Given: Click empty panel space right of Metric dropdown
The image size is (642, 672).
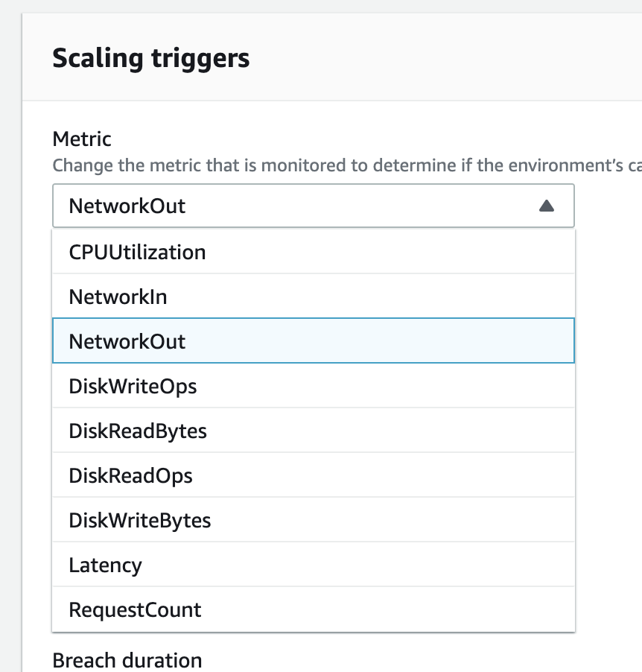Looking at the screenshot, I should click(x=607, y=206).
